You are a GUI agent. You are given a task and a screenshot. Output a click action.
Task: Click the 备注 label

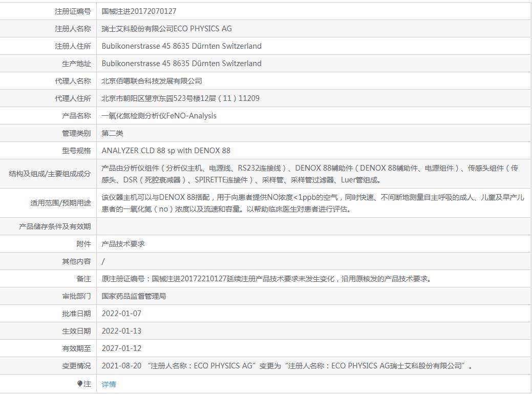coord(83,279)
